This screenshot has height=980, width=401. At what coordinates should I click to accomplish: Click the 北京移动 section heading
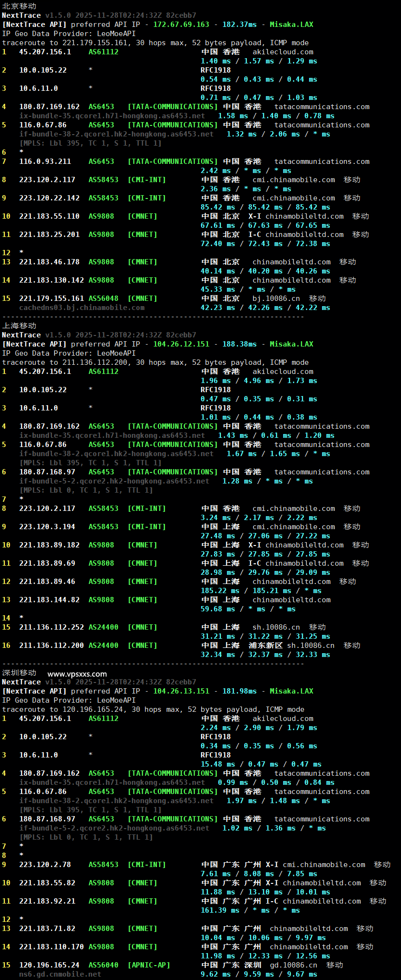(19, 6)
